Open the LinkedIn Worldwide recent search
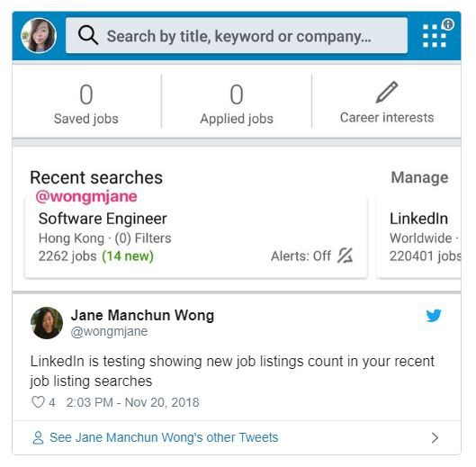 tap(419, 238)
